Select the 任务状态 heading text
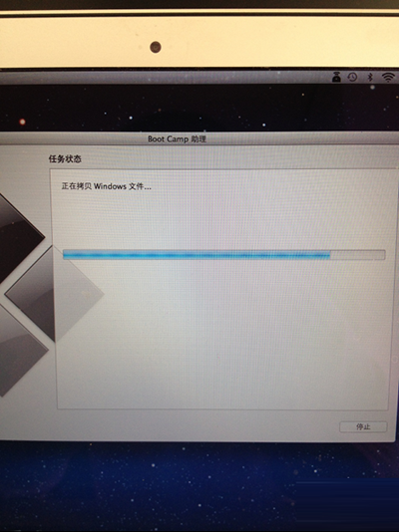399x532 pixels. [65, 158]
